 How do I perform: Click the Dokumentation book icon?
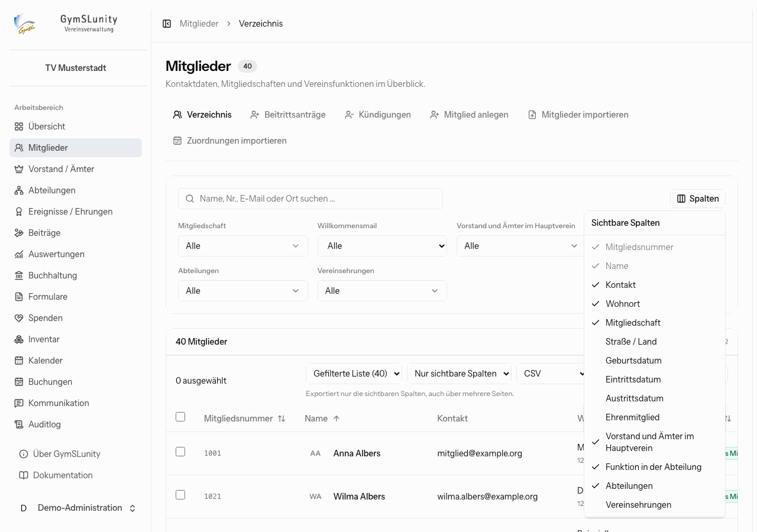[x=24, y=475]
